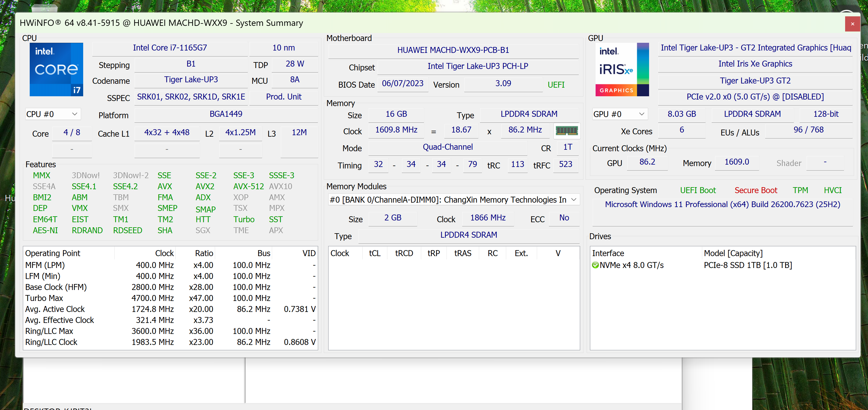Image resolution: width=868 pixels, height=410 pixels.
Task: Click the Bus column header
Action: coord(243,253)
